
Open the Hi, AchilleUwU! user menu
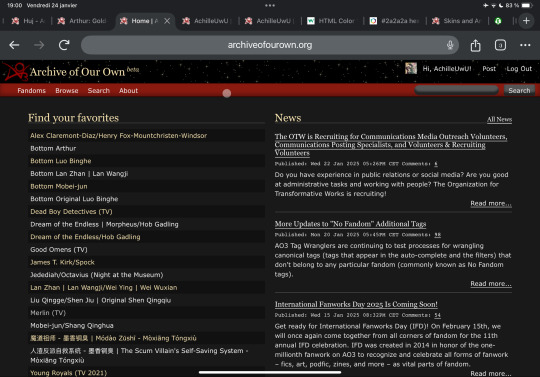(x=447, y=69)
